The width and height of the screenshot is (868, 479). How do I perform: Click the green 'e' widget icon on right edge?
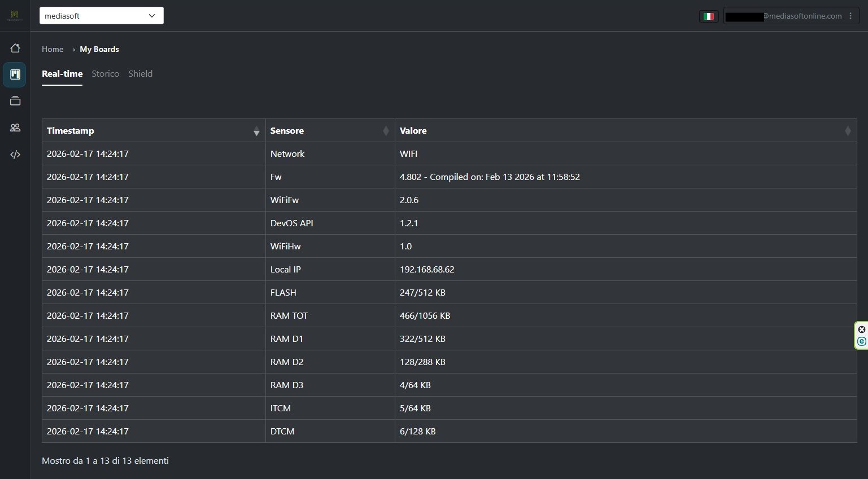click(861, 341)
